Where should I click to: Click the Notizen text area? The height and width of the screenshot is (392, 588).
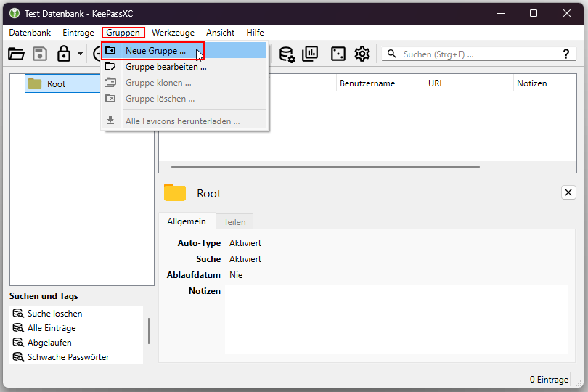point(396,319)
